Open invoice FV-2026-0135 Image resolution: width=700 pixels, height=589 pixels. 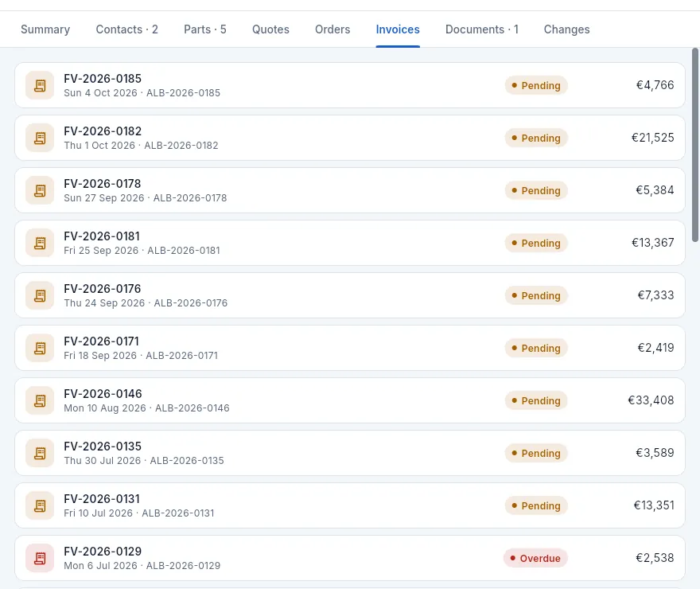tap(350, 453)
